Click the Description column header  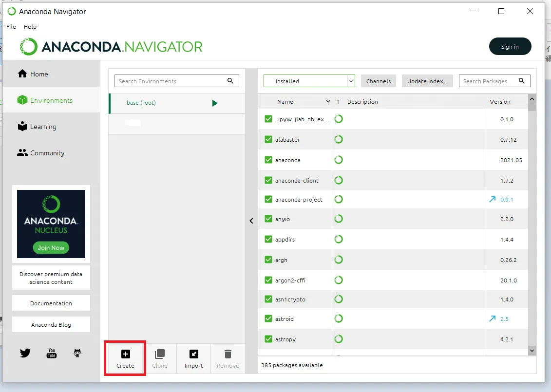point(362,101)
